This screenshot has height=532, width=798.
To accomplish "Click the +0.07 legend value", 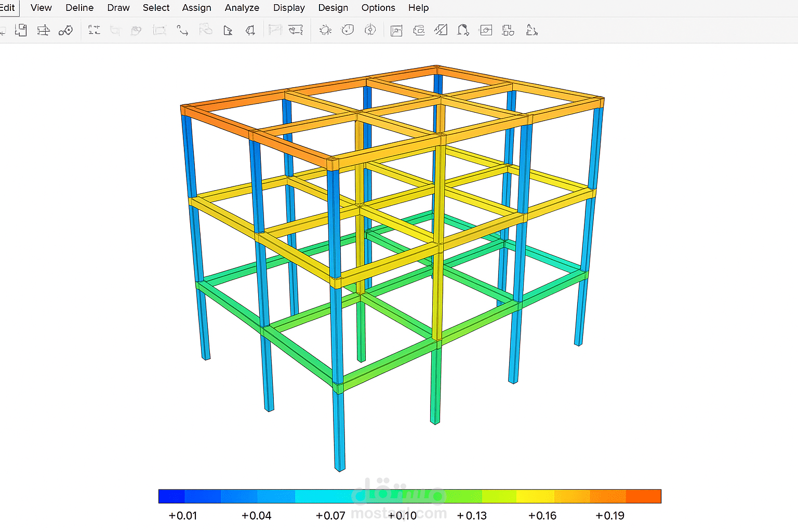I will (x=330, y=516).
